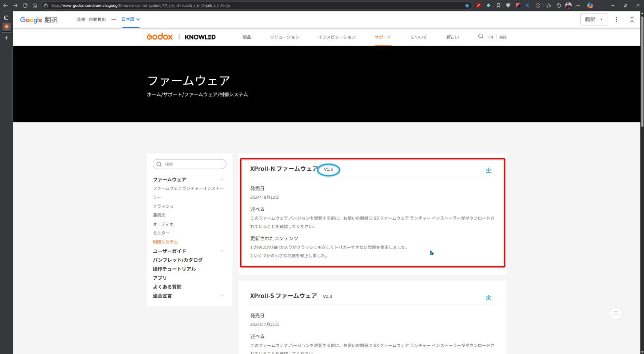
Task: Open browser Settings and more ellipsis
Action: [578, 5]
